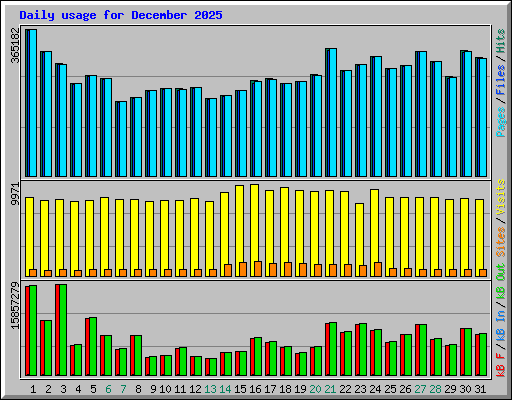Click day label 30 on x-axis
Image resolution: width=512 pixels, height=400 pixels.
(x=465, y=389)
